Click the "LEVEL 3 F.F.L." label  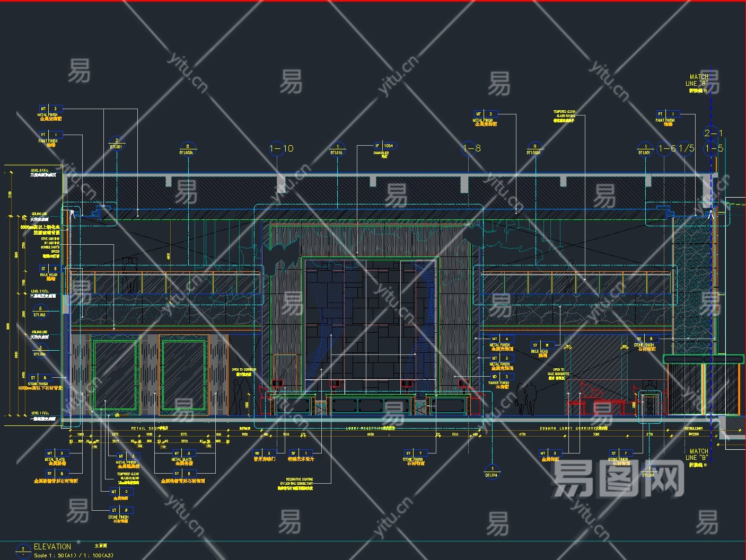click(39, 170)
